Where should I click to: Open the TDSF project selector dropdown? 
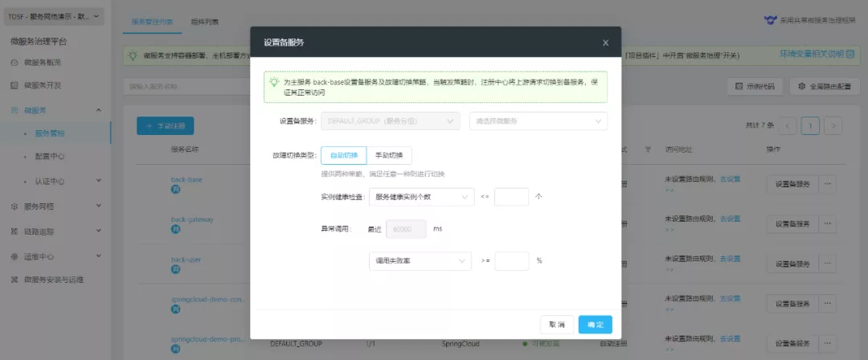tap(54, 17)
